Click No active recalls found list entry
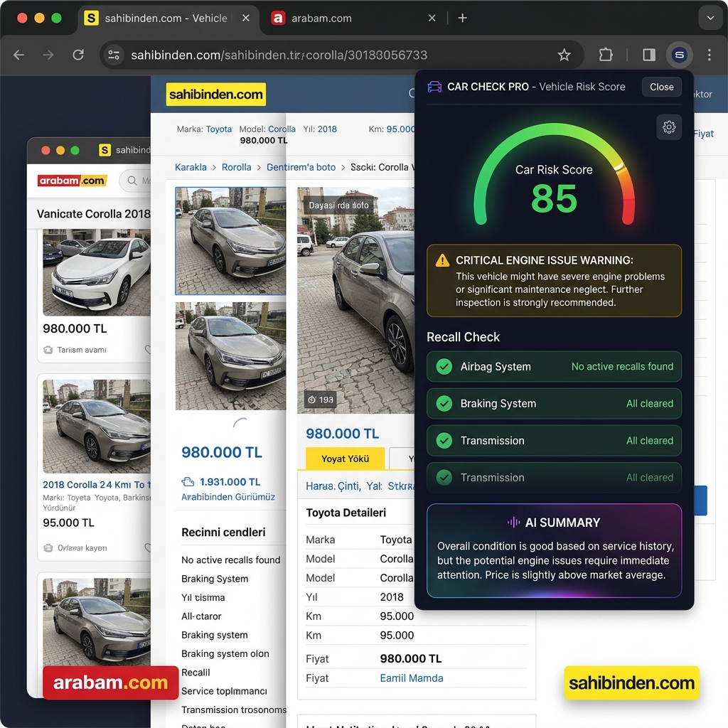The width and height of the screenshot is (728, 728). point(231,560)
